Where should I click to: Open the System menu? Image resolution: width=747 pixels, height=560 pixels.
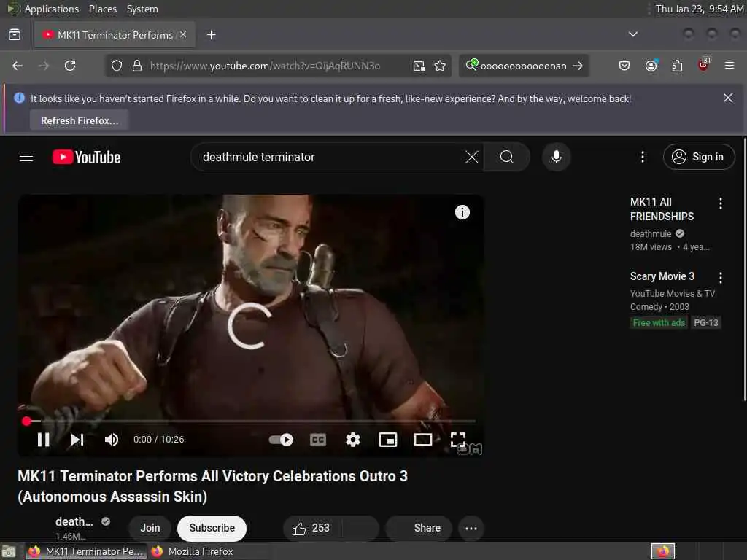tap(142, 9)
